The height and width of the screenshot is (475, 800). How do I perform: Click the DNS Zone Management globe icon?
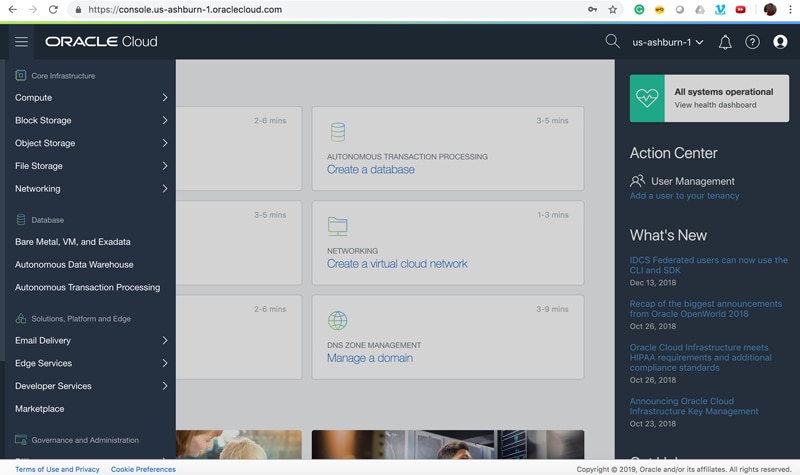337,320
